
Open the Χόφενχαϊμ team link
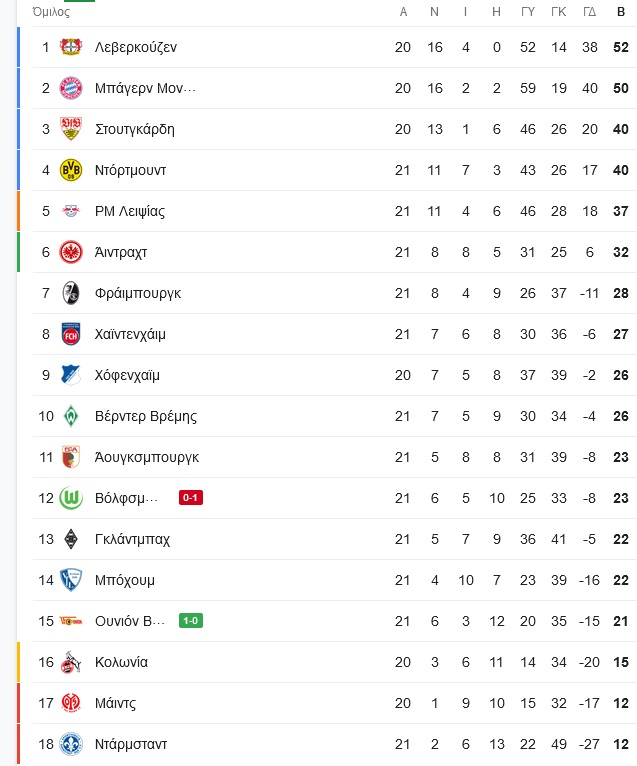click(127, 376)
